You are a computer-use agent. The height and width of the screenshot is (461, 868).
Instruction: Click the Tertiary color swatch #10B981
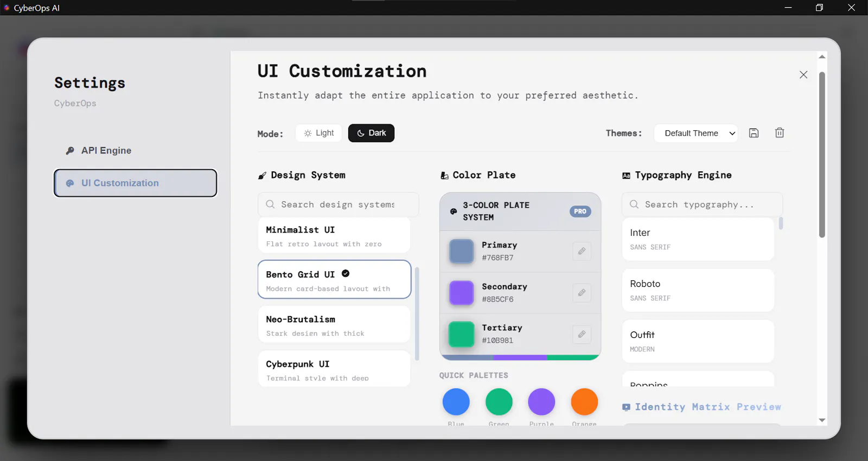(x=462, y=334)
